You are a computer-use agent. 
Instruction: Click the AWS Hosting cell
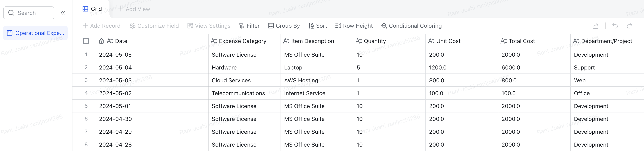pos(317,80)
